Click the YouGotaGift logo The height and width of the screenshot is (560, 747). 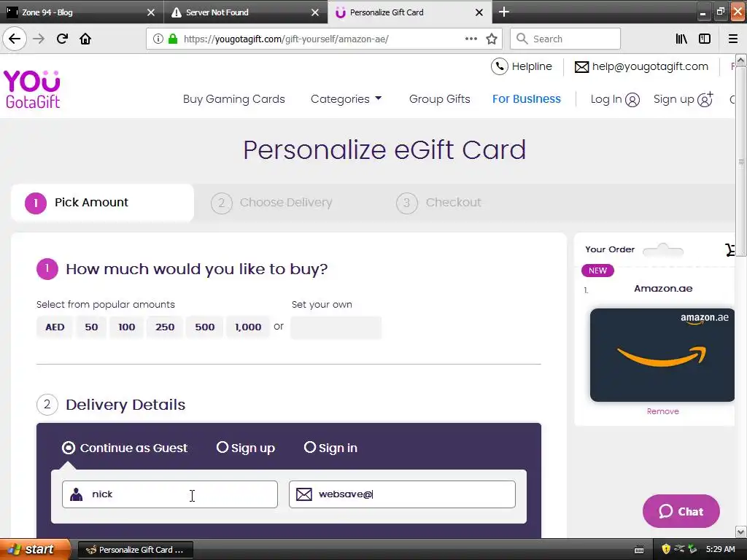tap(32, 90)
